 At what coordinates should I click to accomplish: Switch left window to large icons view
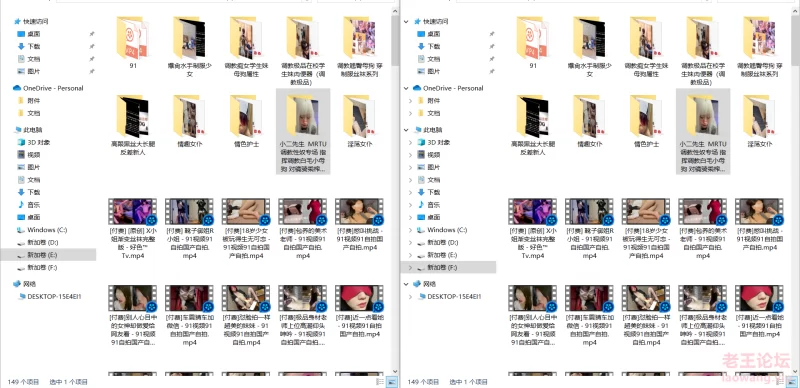(392, 381)
